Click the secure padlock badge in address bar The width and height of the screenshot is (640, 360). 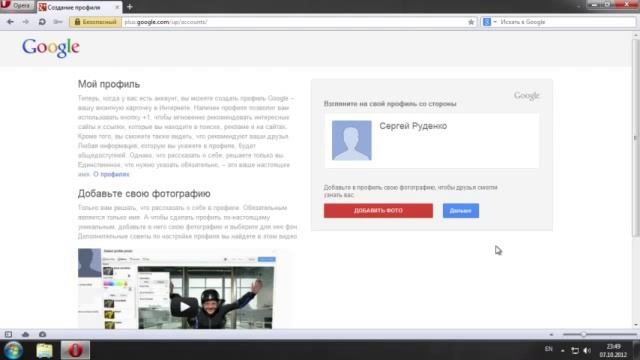(x=96, y=22)
